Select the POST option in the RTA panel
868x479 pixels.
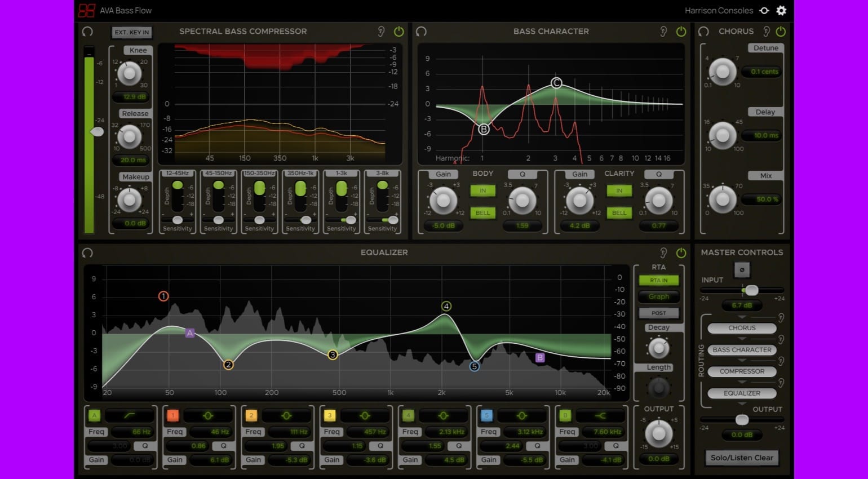[x=658, y=313]
